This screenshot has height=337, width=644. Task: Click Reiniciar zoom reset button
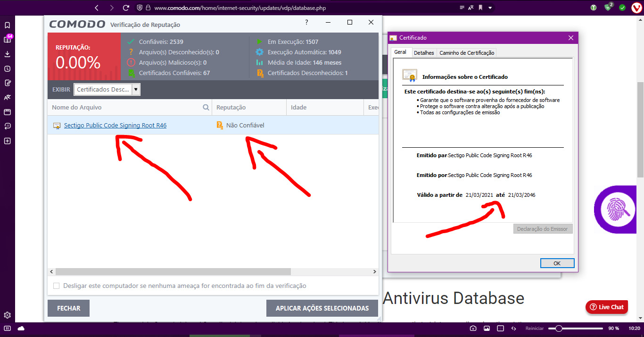534,328
